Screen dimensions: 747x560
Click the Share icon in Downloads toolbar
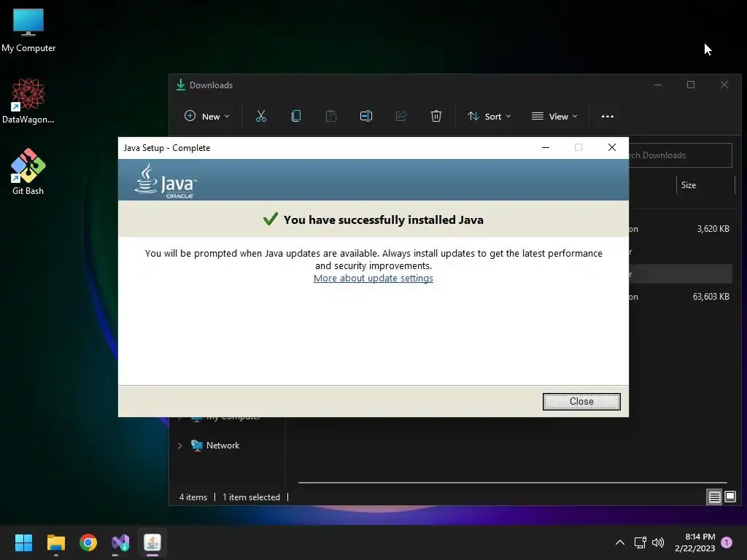coord(401,116)
